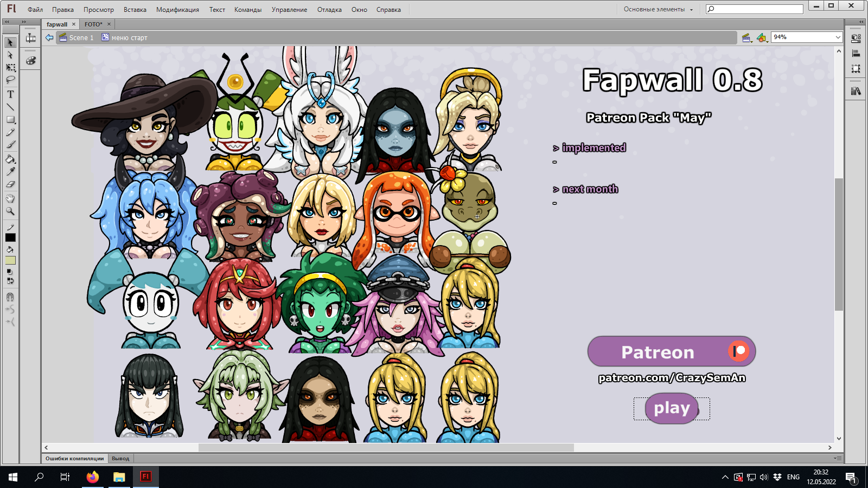Click the play button on stage
The width and height of the screenshot is (868, 488).
pyautogui.click(x=672, y=408)
